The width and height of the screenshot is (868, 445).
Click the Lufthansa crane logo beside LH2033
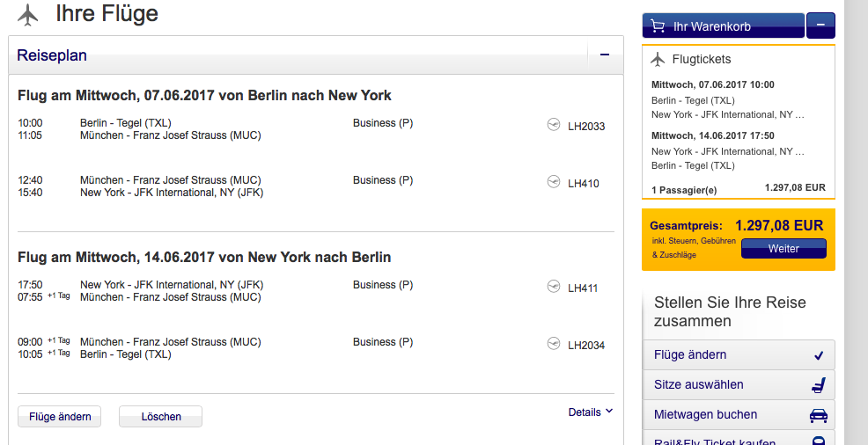coord(554,125)
